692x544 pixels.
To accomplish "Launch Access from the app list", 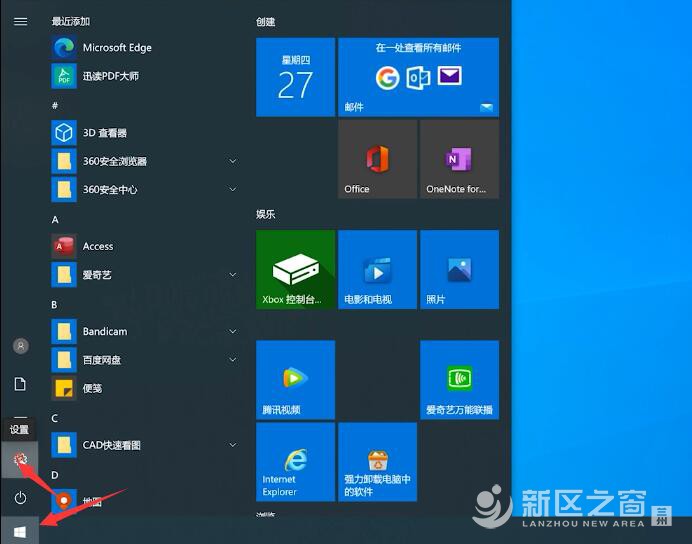I will click(97, 246).
